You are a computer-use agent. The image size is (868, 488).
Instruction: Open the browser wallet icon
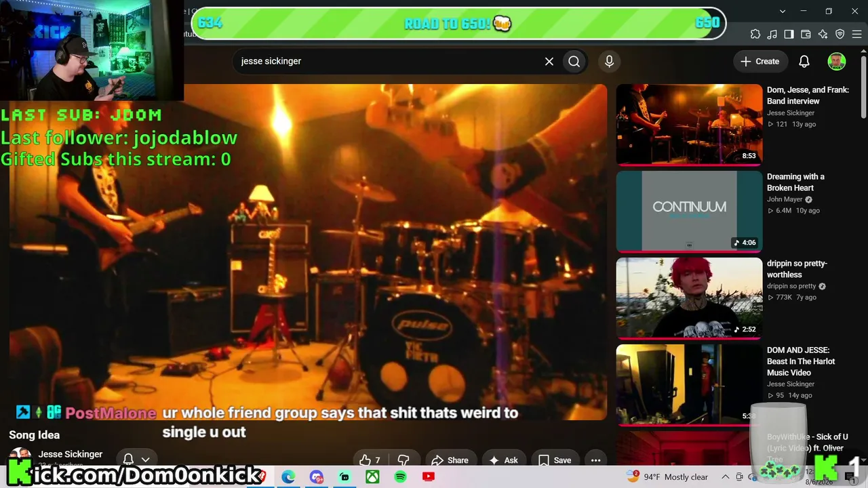[x=806, y=35]
